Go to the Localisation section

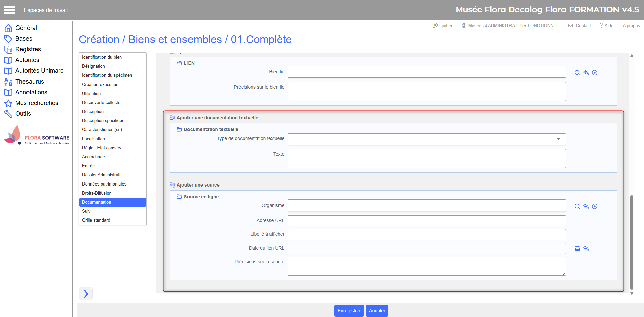93,139
